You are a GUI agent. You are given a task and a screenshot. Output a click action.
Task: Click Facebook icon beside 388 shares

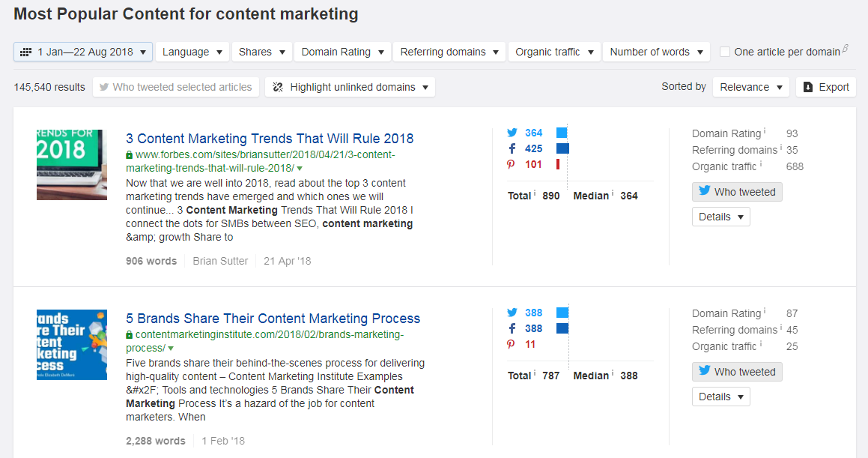(512, 328)
